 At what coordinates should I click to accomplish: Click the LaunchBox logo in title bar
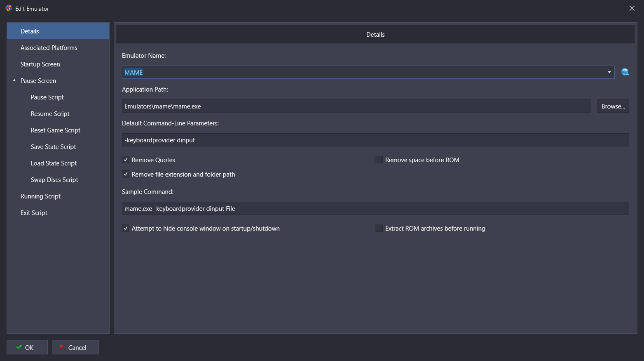(9, 8)
